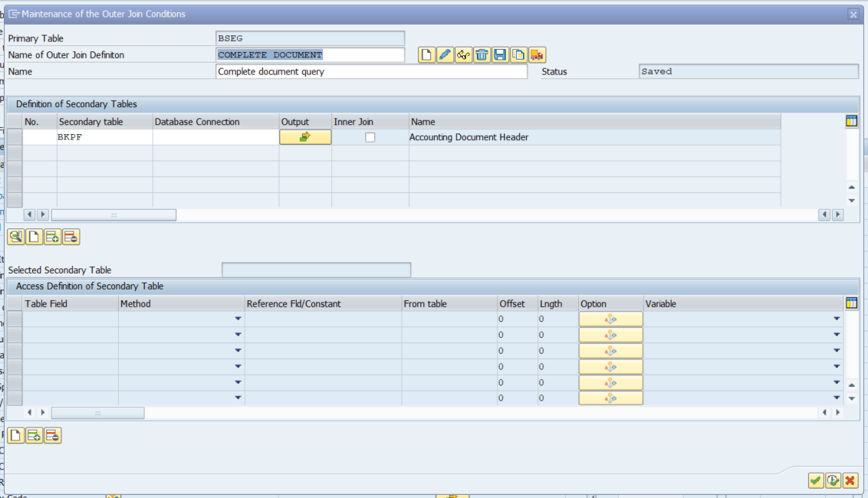Image resolution: width=868 pixels, height=498 pixels.
Task: Click the glasses Display icon
Action: [463, 55]
